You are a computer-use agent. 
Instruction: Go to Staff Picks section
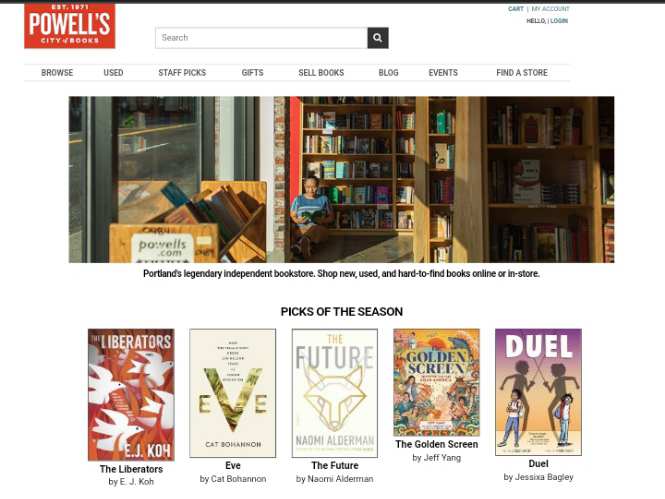point(182,73)
